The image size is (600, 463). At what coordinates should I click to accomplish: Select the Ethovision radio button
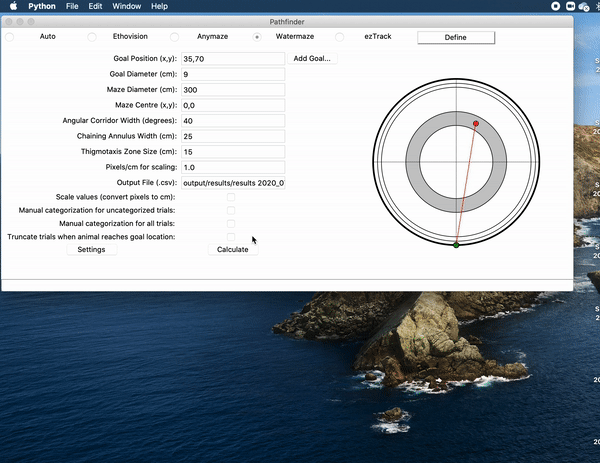[x=92, y=37]
